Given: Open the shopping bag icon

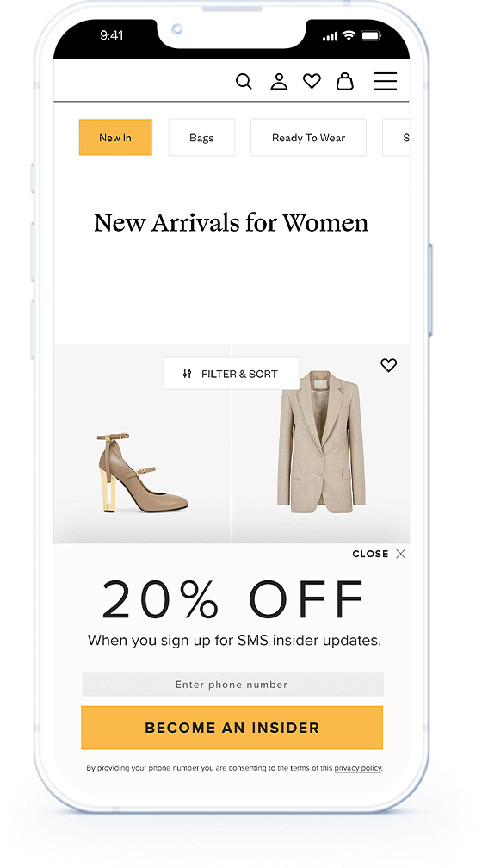Looking at the screenshot, I should pos(345,81).
